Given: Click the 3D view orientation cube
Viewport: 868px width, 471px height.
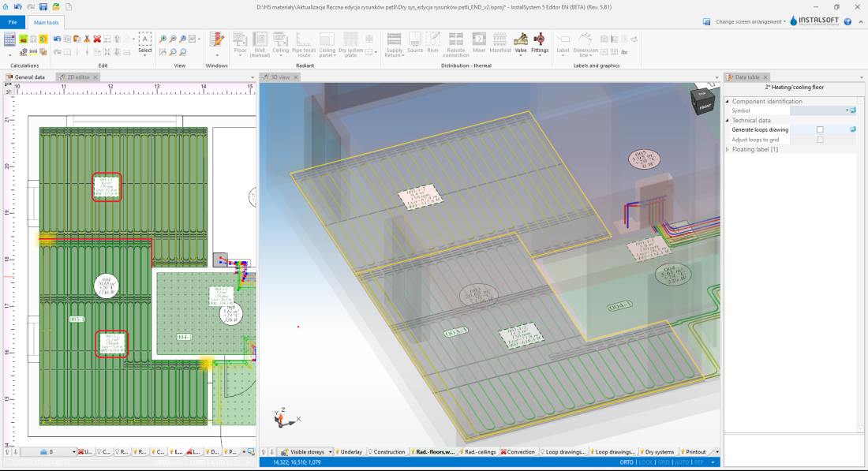Looking at the screenshot, I should pyautogui.click(x=703, y=100).
